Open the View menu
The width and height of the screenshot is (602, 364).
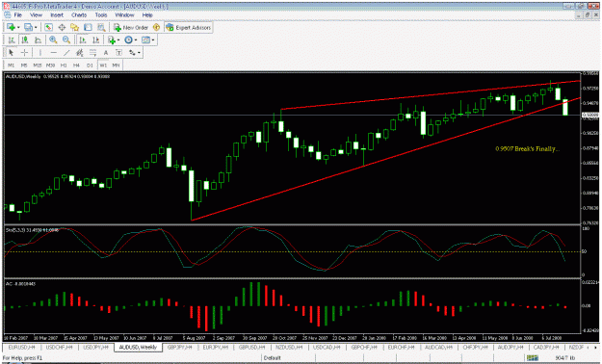[x=36, y=15]
